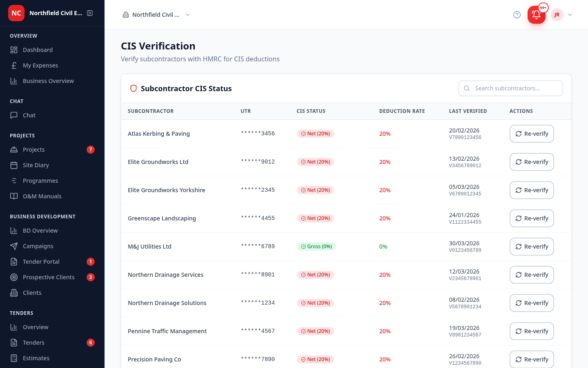Open My Expenses page
588x368 pixels.
52,65
